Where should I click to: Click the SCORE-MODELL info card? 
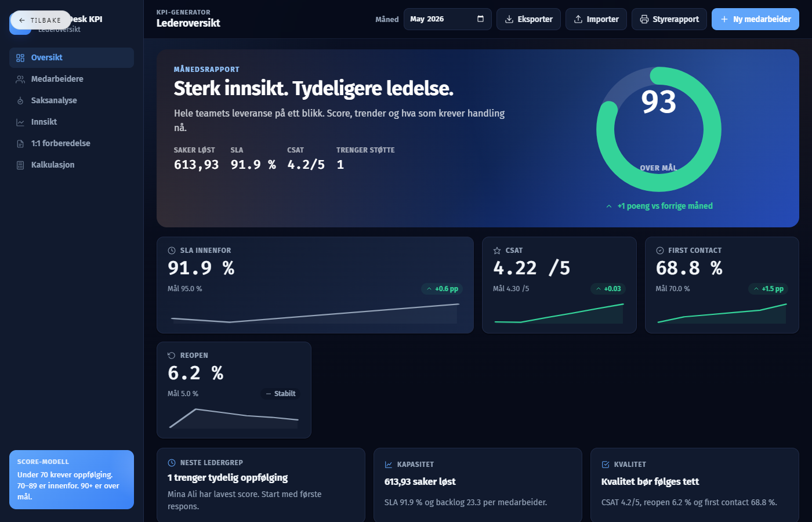[71, 480]
